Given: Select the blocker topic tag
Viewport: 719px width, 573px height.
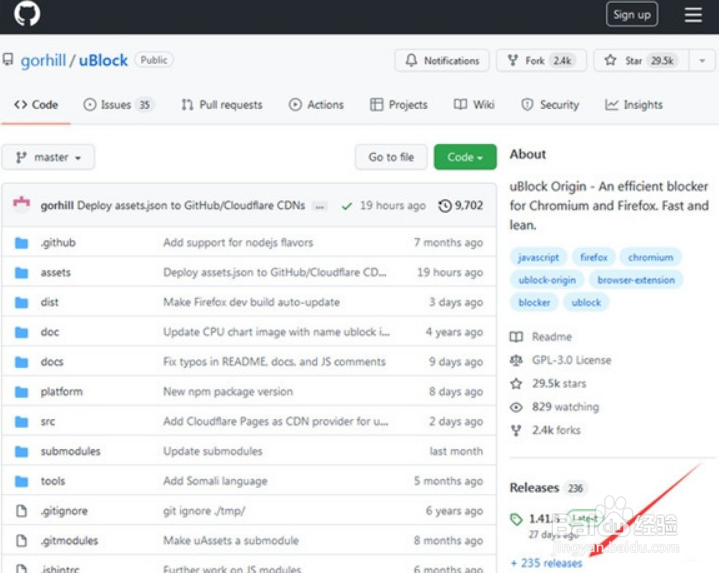Looking at the screenshot, I should pyautogui.click(x=534, y=302).
